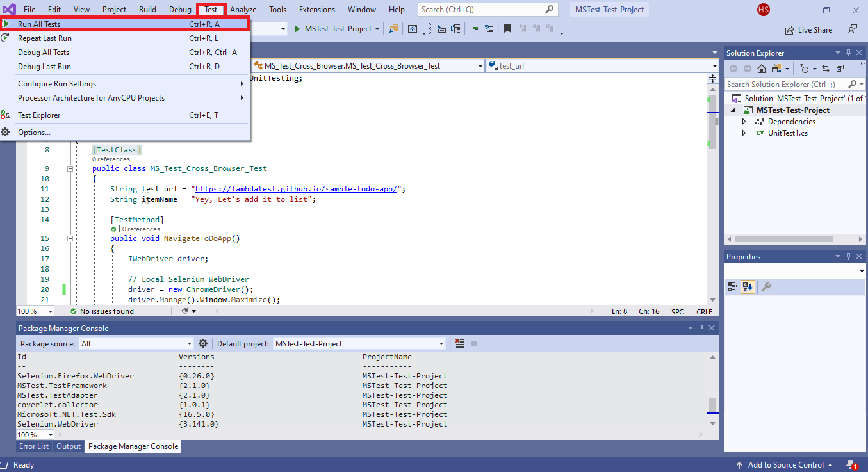Click Collapse All icon in Solution Explorer
The width and height of the screenshot is (868, 472).
pyautogui.click(x=839, y=69)
